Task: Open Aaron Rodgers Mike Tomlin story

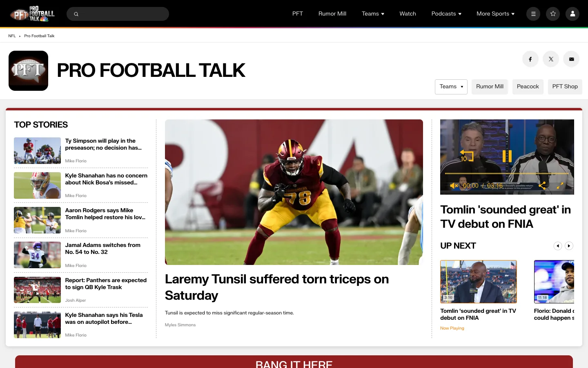Action: coord(105,214)
